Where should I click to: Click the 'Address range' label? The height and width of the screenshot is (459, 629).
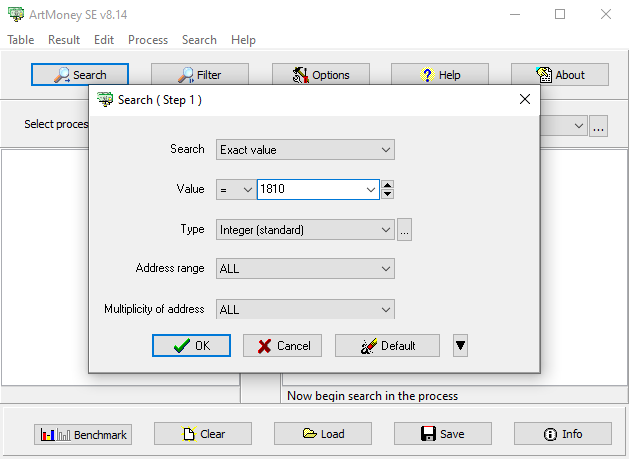pos(170,268)
